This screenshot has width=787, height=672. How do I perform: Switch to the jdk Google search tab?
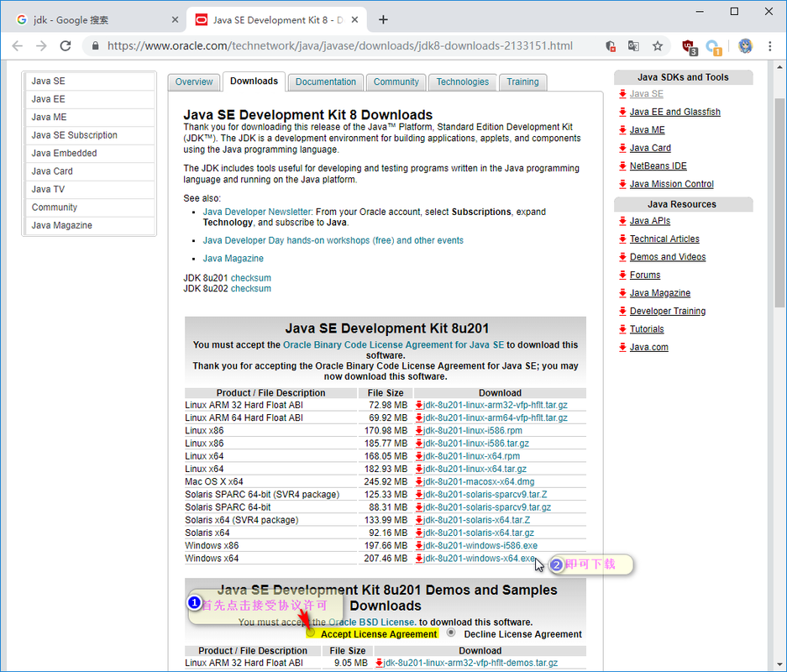click(x=96, y=19)
